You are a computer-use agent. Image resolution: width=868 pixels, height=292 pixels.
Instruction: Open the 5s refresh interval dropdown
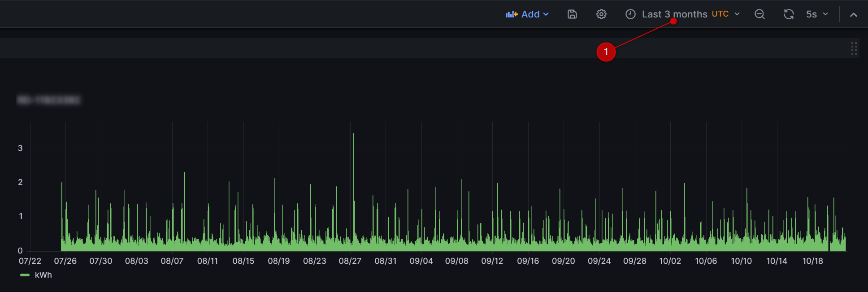[x=817, y=14]
